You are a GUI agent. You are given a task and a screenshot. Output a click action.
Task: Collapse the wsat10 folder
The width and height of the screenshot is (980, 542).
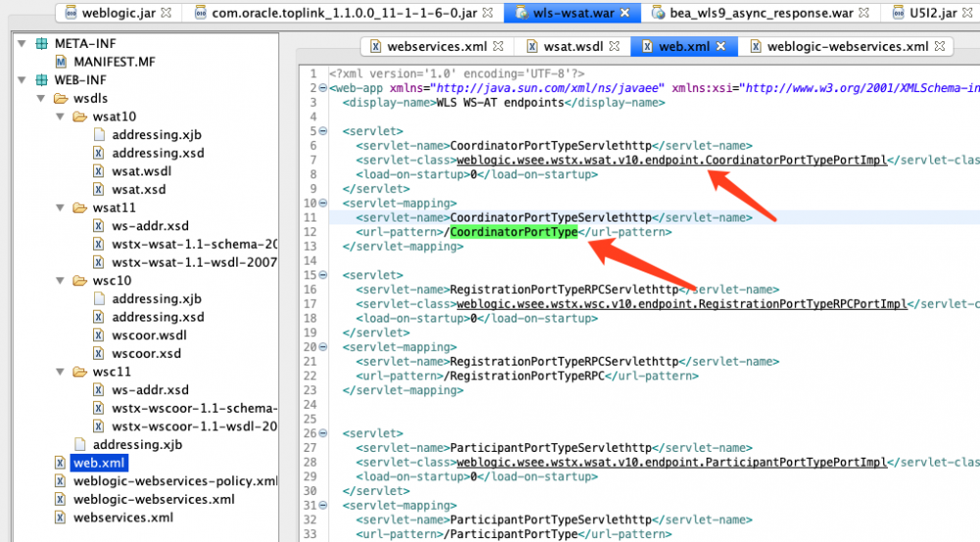pyautogui.click(x=60, y=117)
